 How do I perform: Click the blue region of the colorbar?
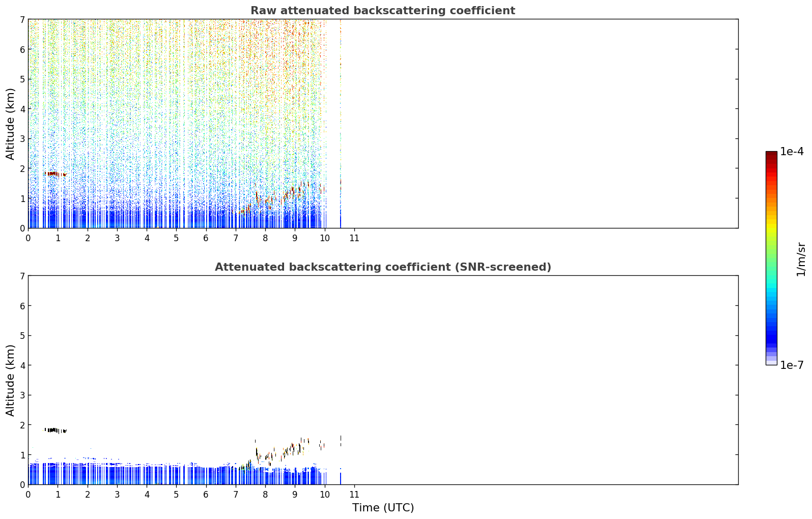771,326
